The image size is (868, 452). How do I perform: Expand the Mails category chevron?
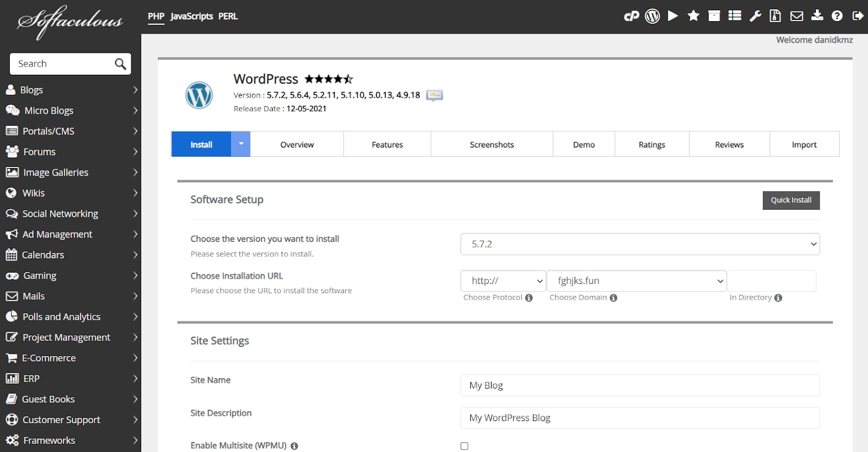135,296
